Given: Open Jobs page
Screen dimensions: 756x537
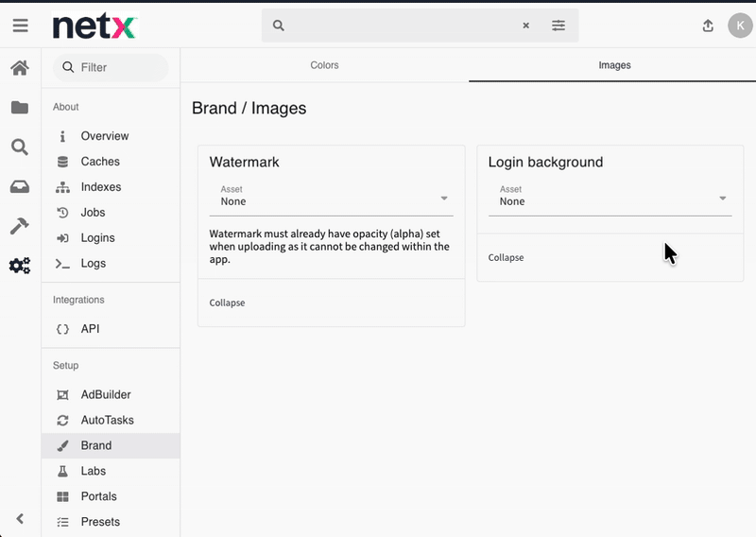Looking at the screenshot, I should (x=111, y=213).
